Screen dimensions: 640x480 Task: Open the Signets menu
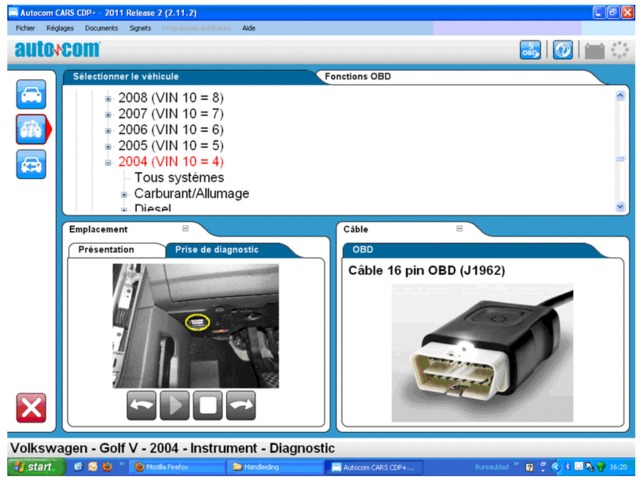tap(140, 28)
